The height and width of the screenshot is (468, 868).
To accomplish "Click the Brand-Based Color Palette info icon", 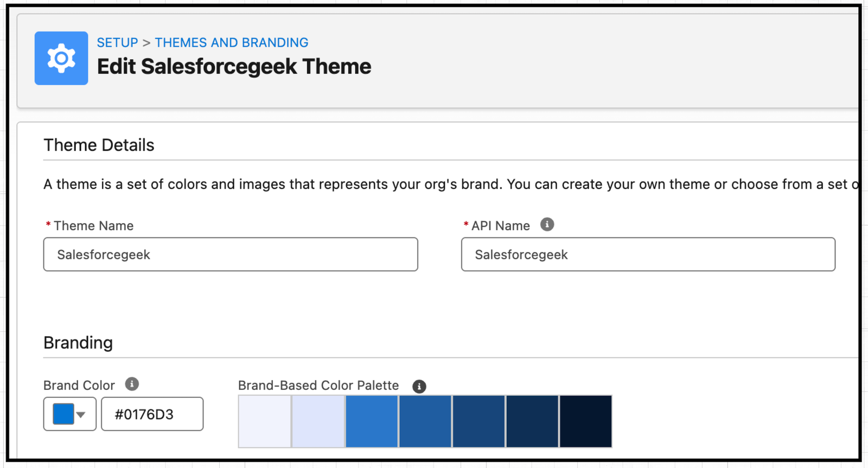I will [x=419, y=386].
